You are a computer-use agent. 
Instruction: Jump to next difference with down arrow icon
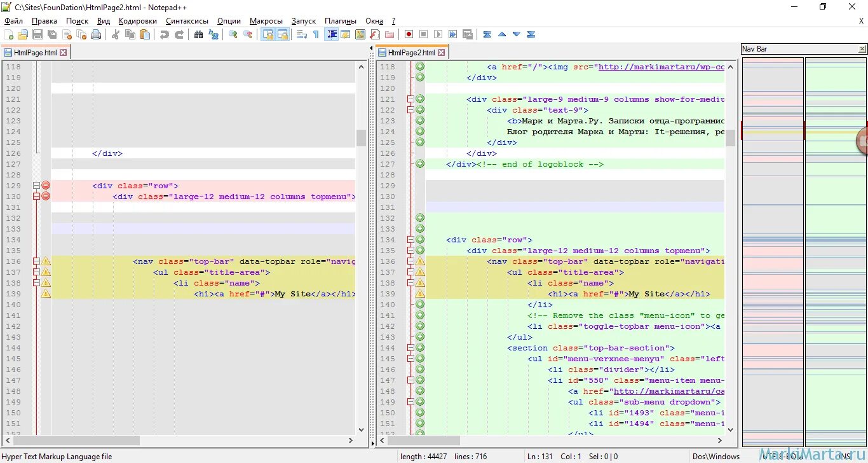point(517,34)
